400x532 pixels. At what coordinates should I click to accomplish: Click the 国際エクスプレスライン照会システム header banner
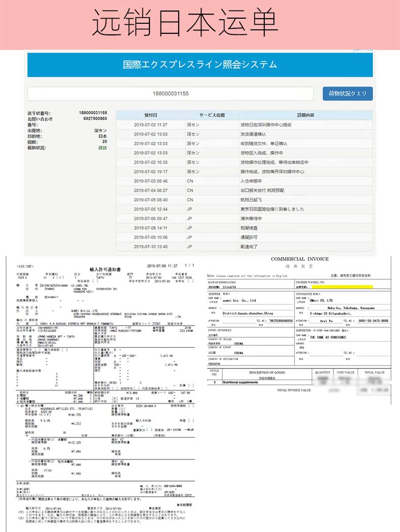pos(200,64)
